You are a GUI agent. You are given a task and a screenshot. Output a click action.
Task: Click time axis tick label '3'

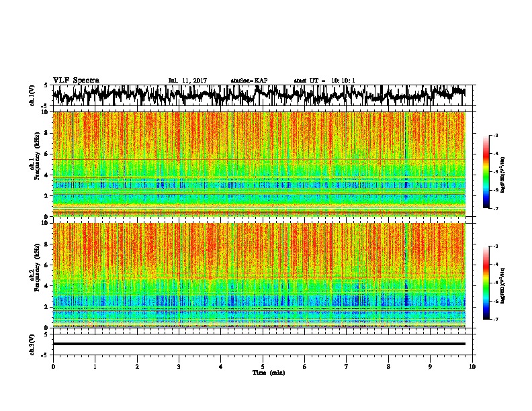179,367
